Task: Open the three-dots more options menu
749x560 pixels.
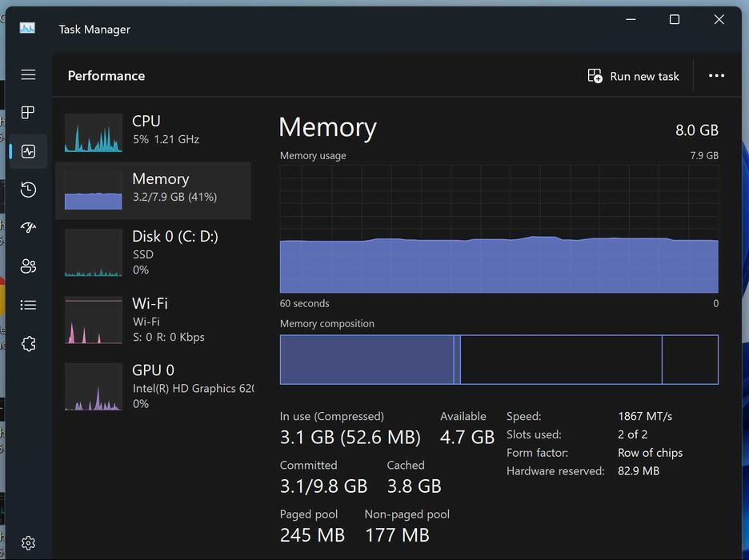Action: (716, 75)
